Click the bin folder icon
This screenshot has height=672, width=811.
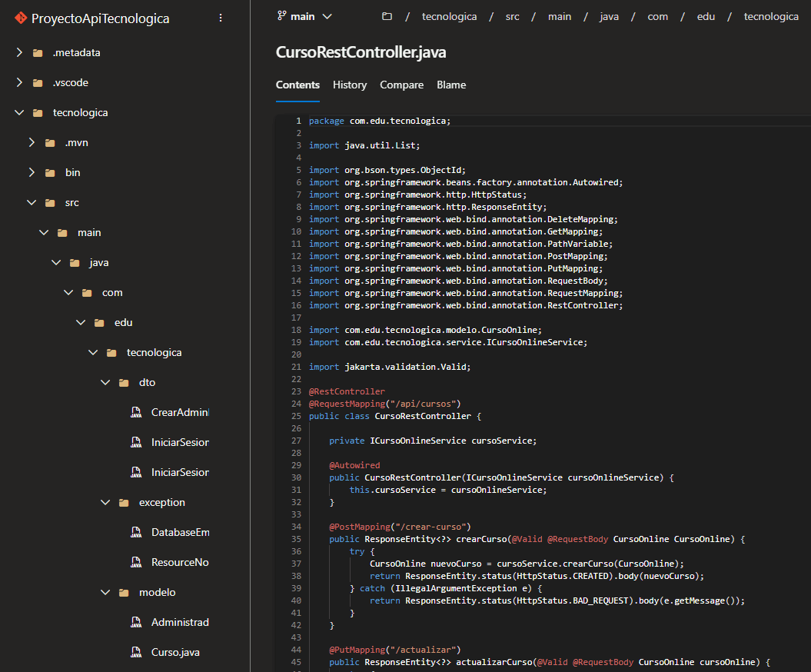click(50, 173)
